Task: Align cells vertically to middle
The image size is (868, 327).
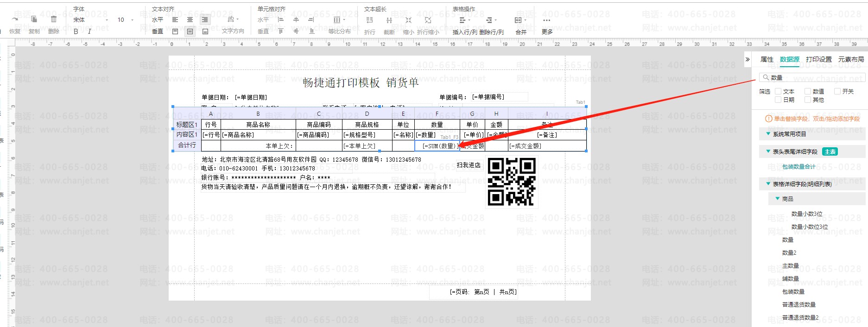Action: [296, 31]
